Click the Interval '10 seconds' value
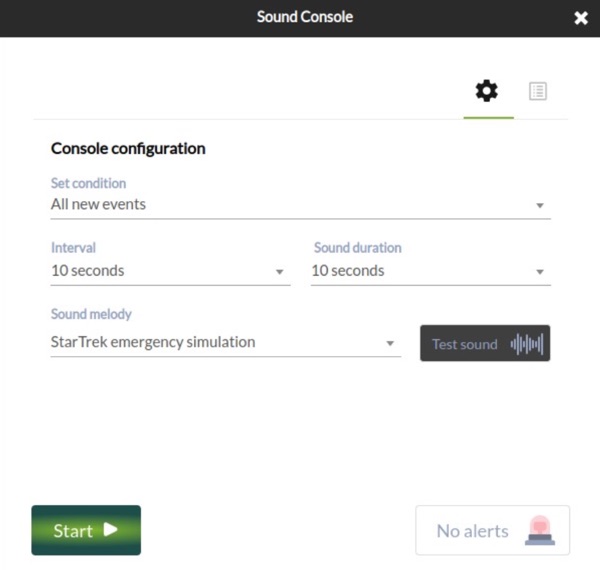This screenshot has width=600, height=570. 88,271
